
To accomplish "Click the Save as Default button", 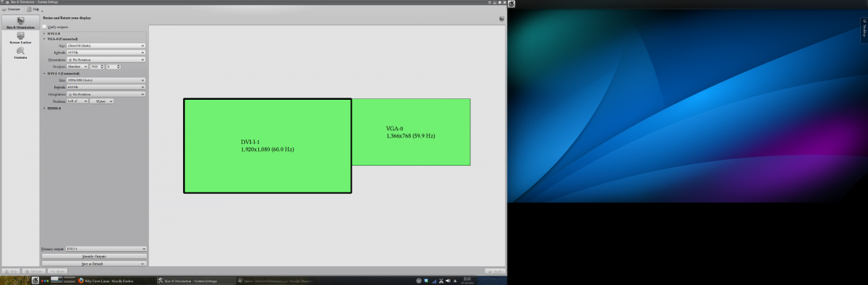I will pyautogui.click(x=94, y=263).
